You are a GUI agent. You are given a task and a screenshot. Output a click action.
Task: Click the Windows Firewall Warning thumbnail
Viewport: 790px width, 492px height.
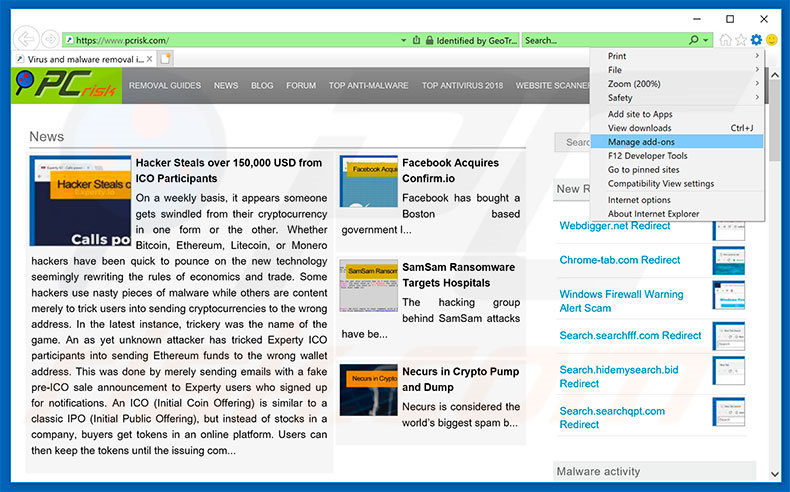[729, 295]
